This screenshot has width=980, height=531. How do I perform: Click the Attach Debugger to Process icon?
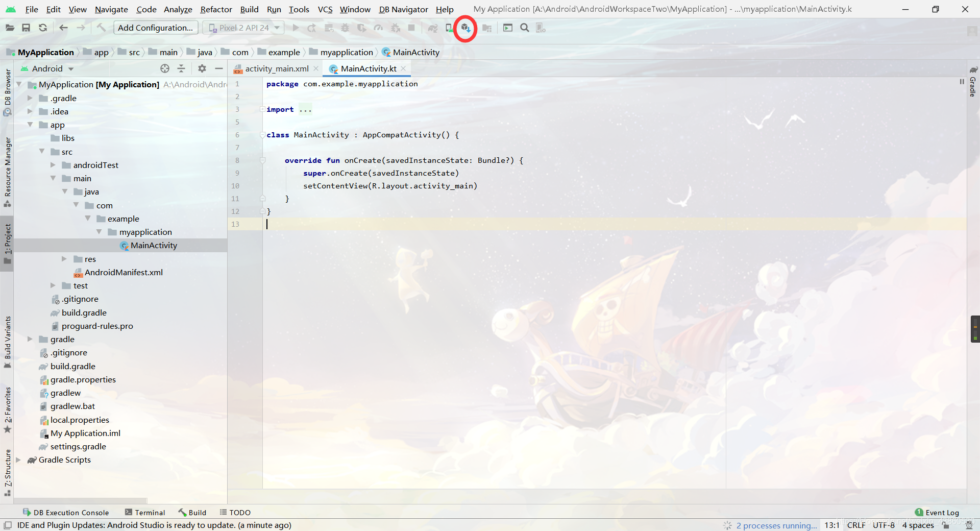coord(395,28)
